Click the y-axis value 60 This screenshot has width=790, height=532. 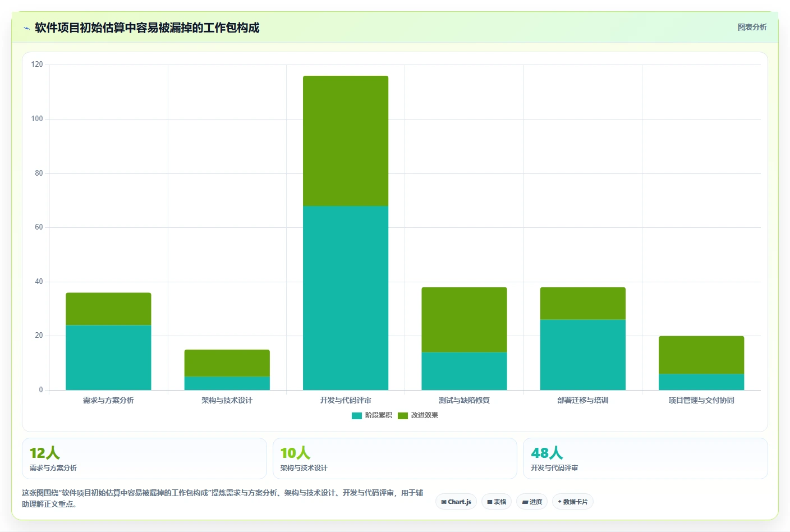[x=39, y=227]
